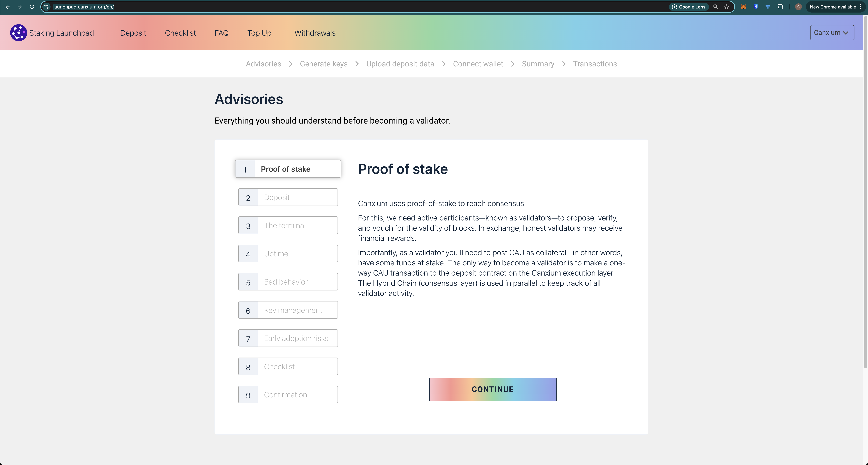Open the Ronin wallet shield extension
Screen dimensions: 868x465
click(x=756, y=7)
